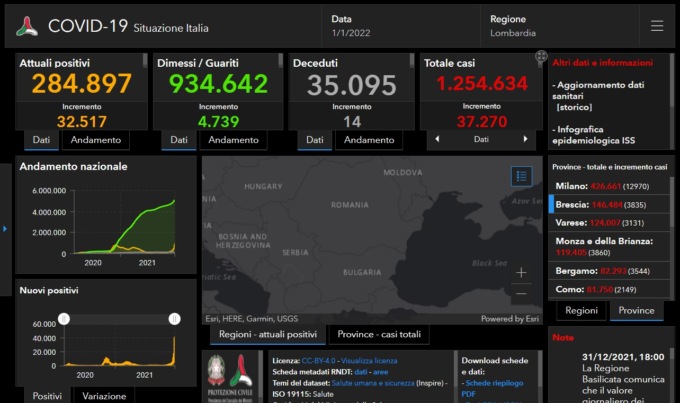This screenshot has width=680, height=403.
Task: Zoom in on the map
Action: tap(520, 272)
